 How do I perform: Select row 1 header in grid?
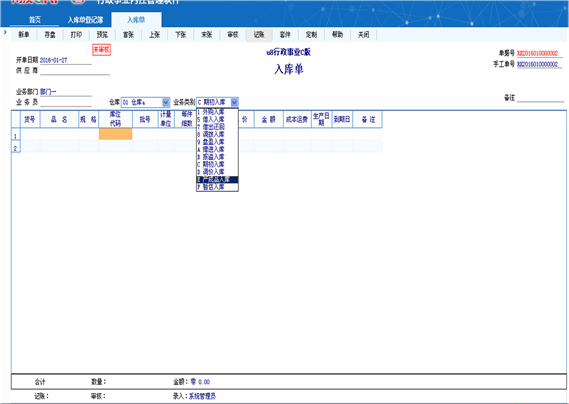(16, 135)
